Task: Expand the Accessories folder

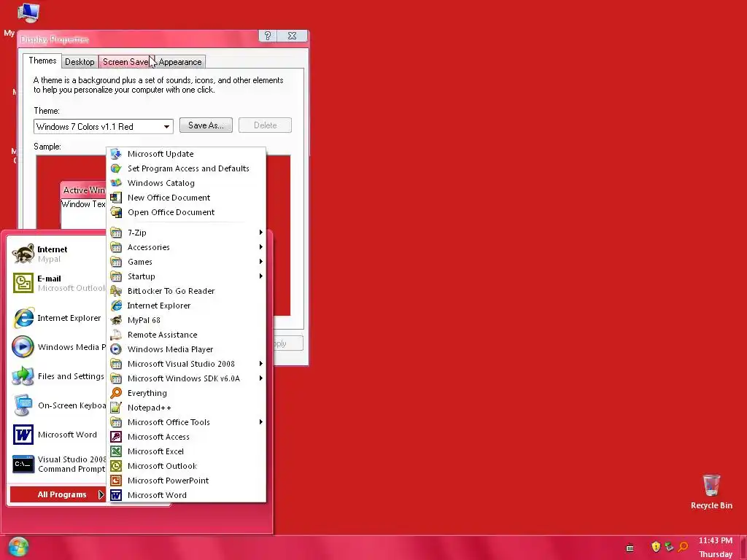Action: (186, 247)
